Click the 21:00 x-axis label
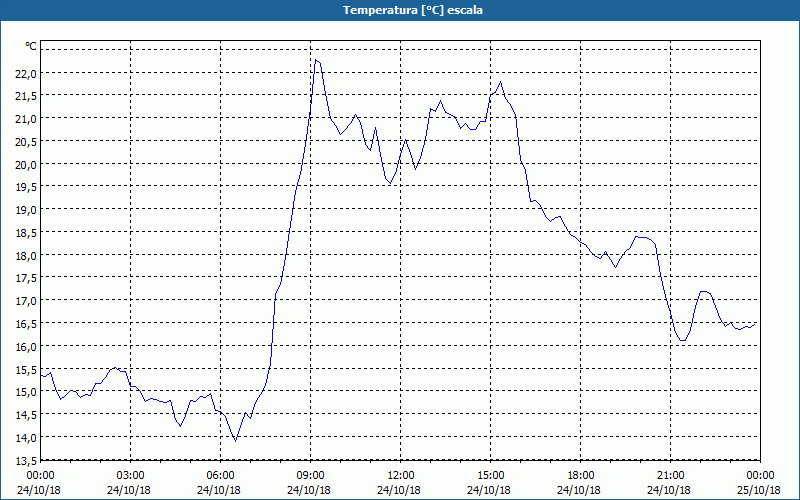Viewport: 800px width, 500px height. [x=670, y=476]
